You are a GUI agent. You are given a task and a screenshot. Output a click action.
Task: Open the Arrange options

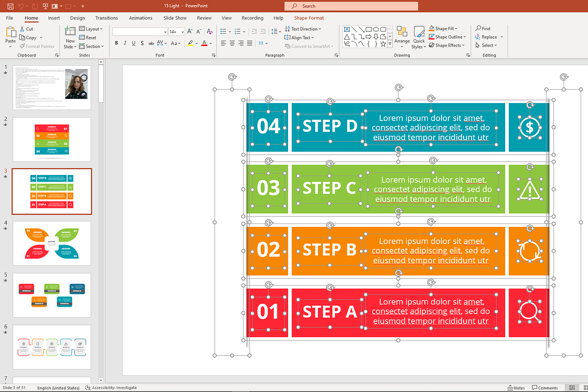click(x=402, y=36)
